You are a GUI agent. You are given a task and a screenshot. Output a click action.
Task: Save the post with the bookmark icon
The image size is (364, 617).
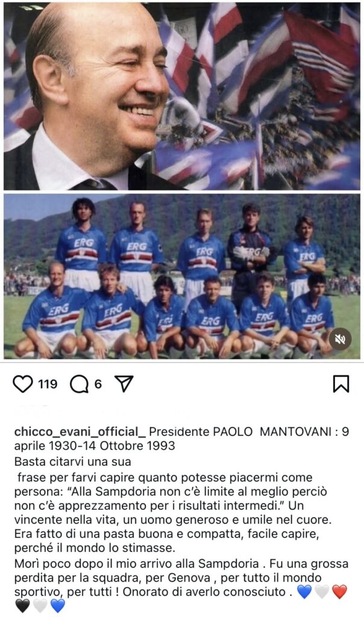pos(340,384)
